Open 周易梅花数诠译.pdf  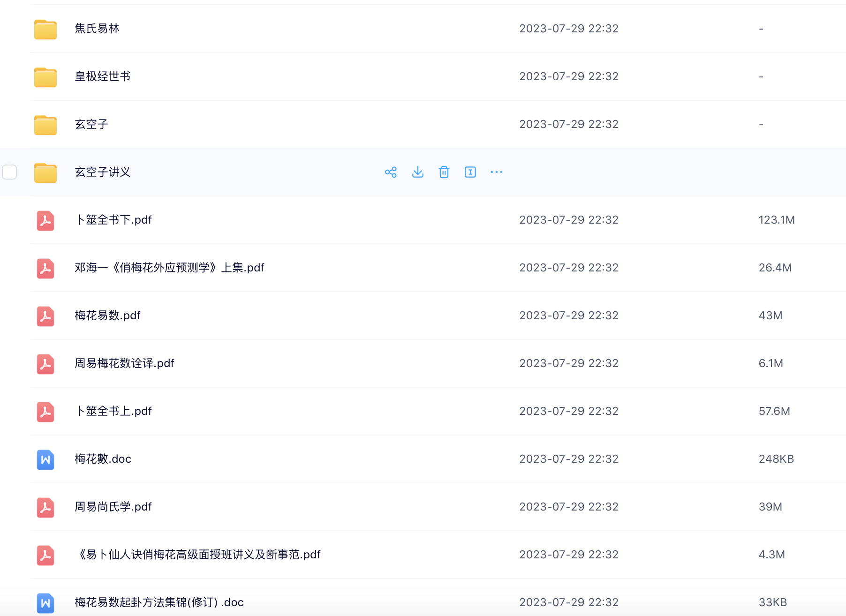(124, 363)
